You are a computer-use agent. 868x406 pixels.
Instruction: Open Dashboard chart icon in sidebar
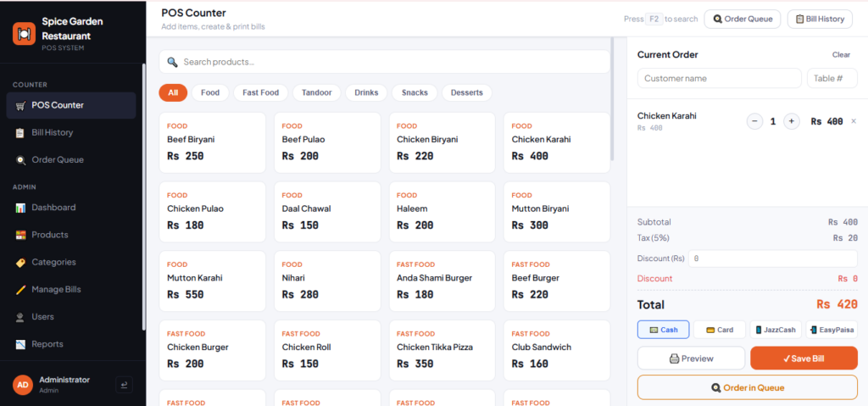click(x=20, y=208)
